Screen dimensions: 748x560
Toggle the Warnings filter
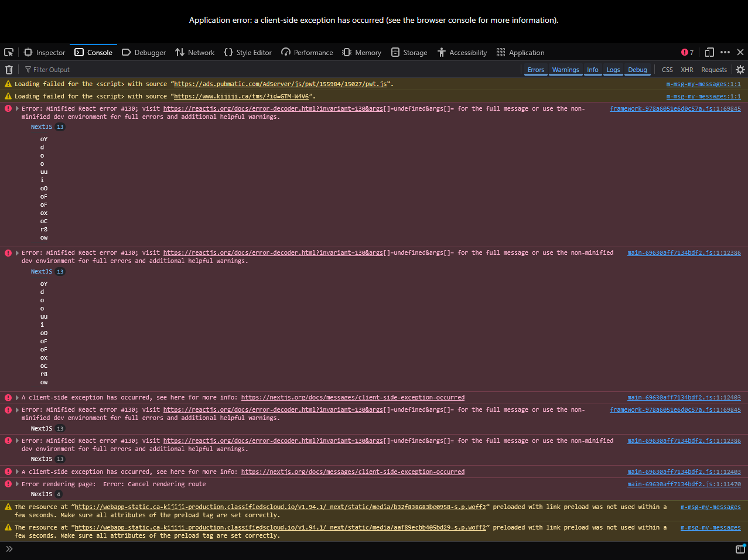pos(565,70)
